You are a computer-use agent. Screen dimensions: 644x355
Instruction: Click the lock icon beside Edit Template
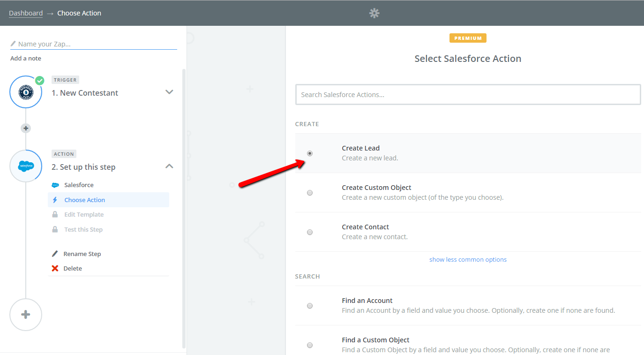tap(55, 214)
